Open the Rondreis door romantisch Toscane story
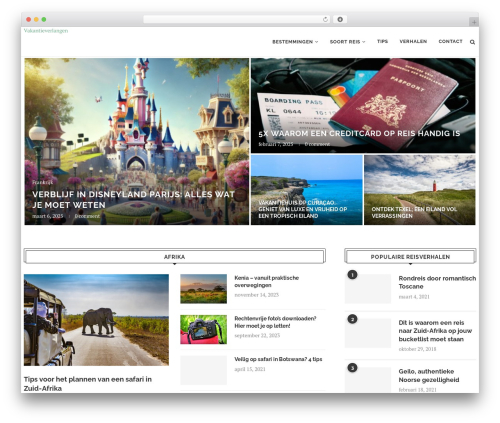The height and width of the screenshot is (423, 500). [x=437, y=282]
